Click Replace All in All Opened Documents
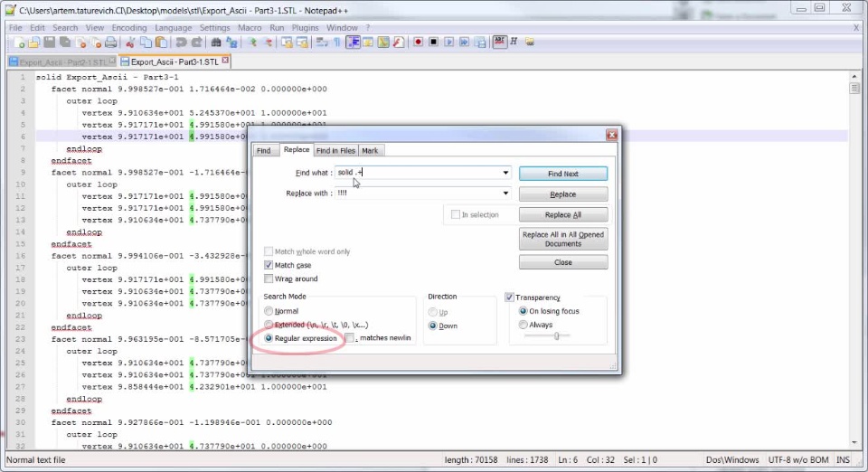Viewport: 868px width, 472px height. (x=563, y=239)
